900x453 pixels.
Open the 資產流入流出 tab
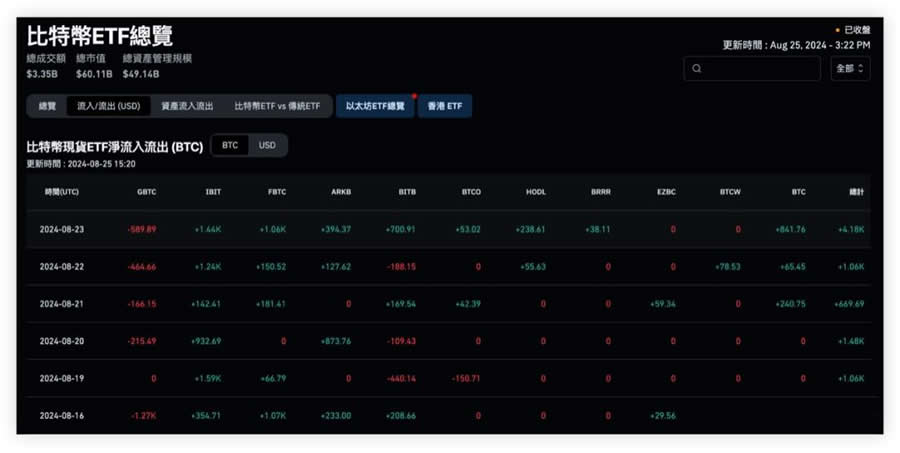[x=187, y=106]
